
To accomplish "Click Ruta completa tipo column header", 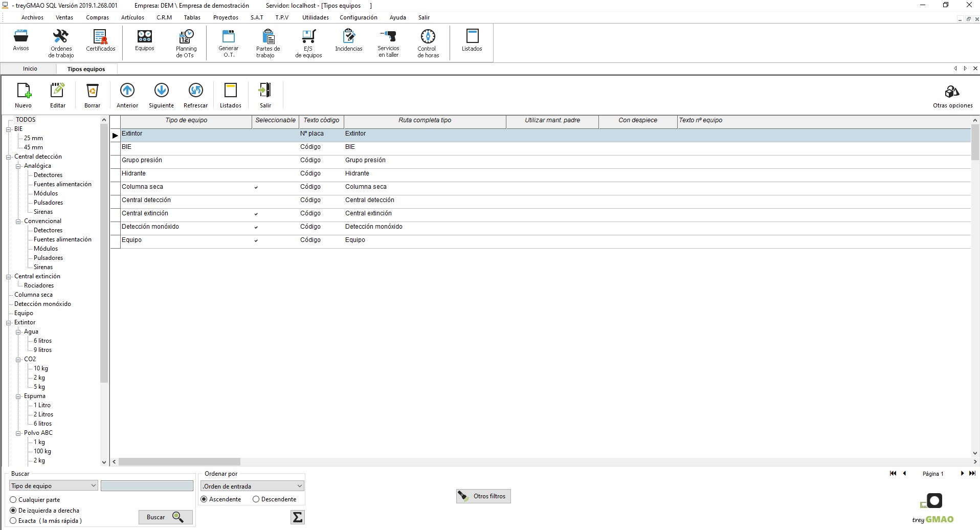I will (x=425, y=121).
